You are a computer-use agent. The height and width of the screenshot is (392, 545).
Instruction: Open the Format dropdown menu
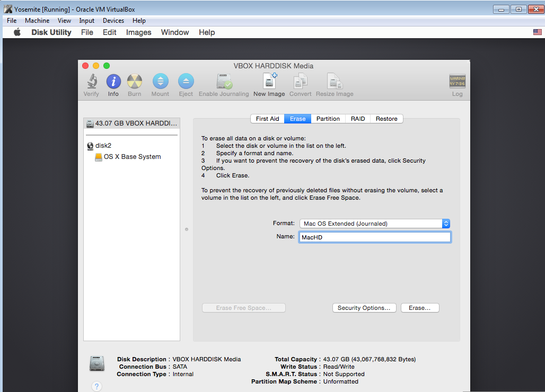pyautogui.click(x=375, y=224)
